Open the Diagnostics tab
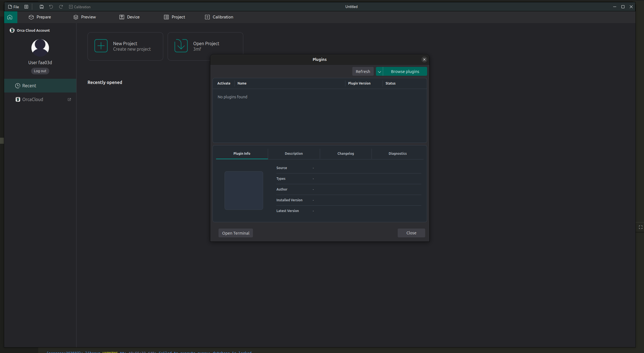 (x=397, y=154)
